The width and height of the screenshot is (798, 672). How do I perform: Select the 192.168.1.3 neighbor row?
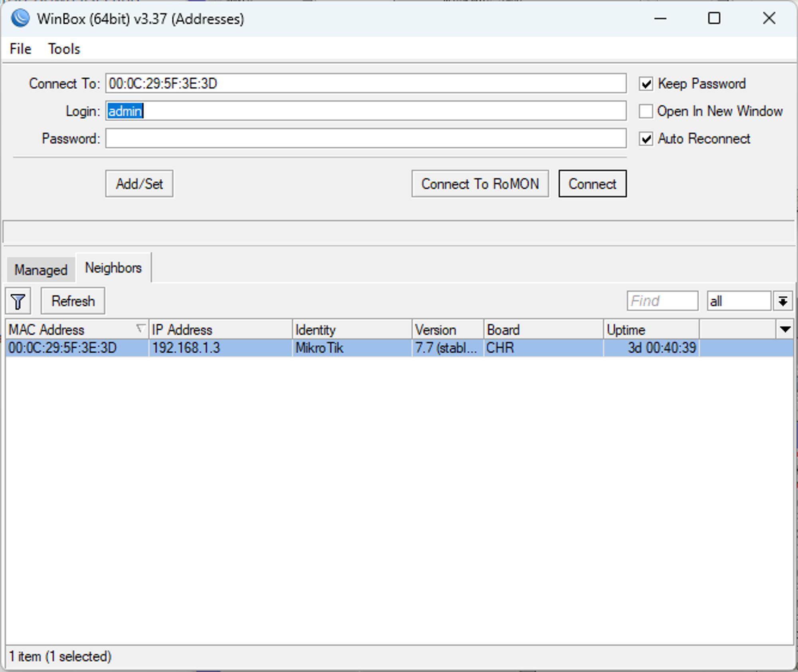399,348
